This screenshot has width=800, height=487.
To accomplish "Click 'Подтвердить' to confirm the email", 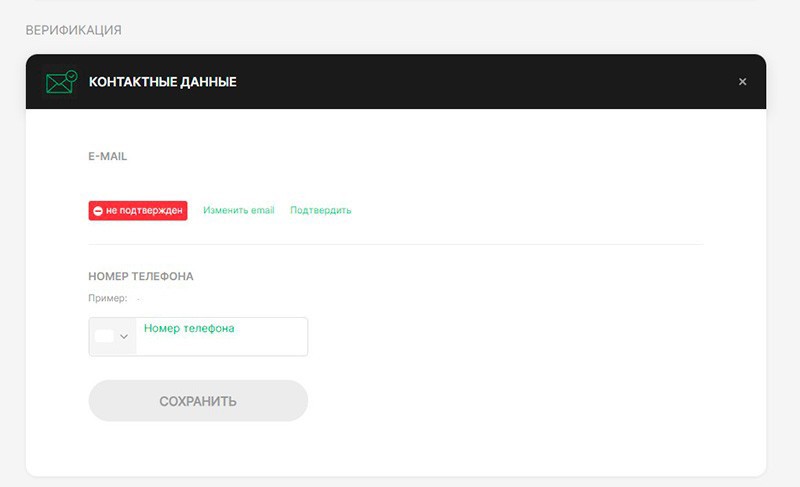I will point(320,211).
